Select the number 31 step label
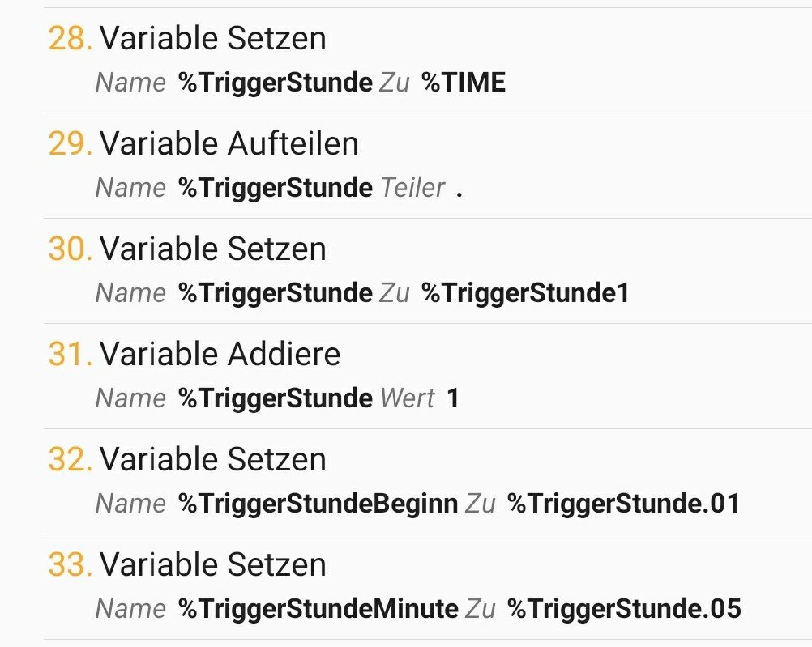The image size is (812, 647). point(70,355)
